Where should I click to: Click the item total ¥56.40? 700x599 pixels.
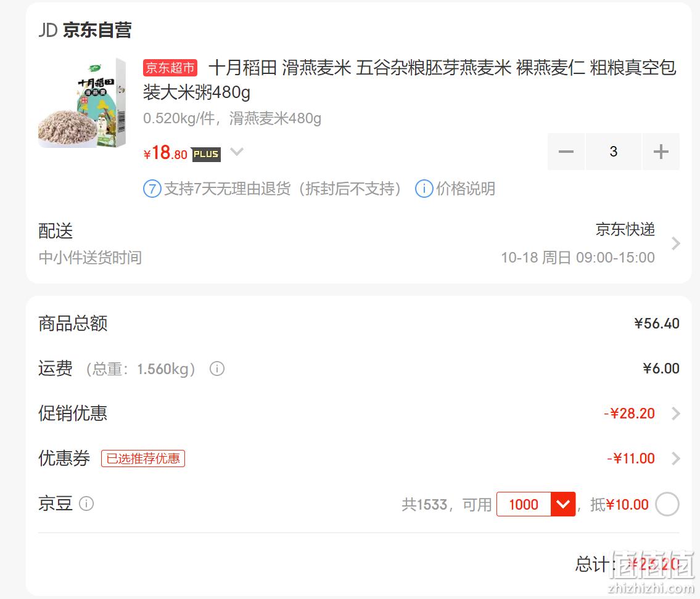[657, 324]
